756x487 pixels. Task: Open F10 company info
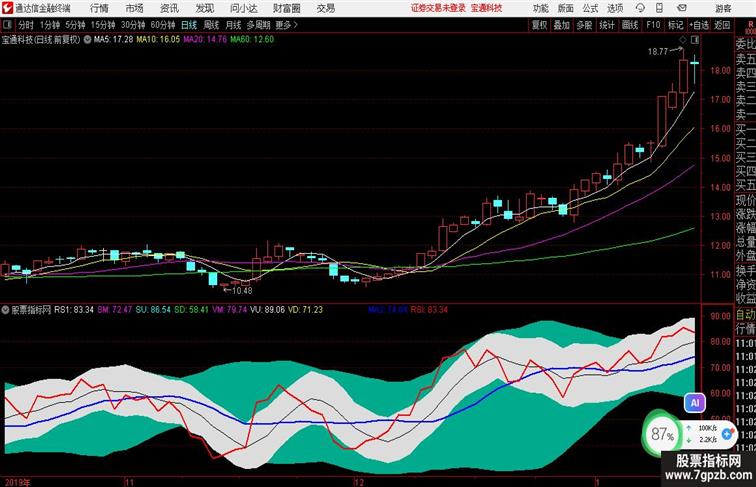click(x=653, y=25)
